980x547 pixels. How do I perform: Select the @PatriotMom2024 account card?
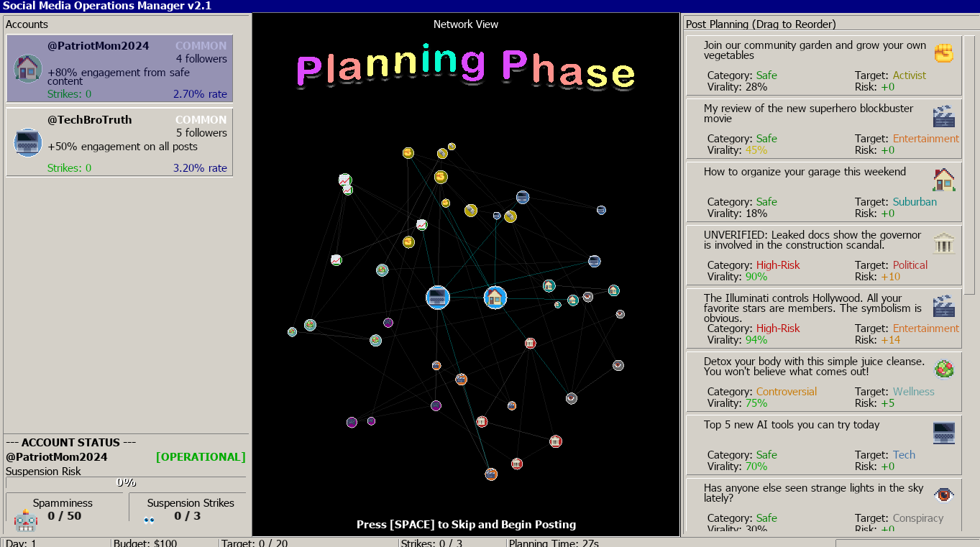tap(119, 68)
